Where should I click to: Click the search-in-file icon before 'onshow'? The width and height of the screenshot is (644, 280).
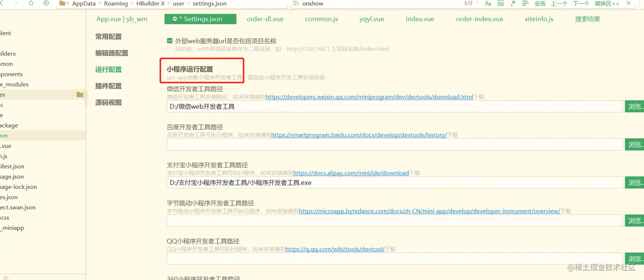296,3
